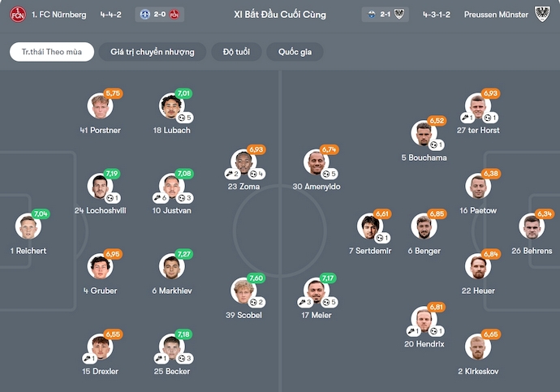Click goalkeeper Reichert's player photo
This screenshot has width=560, height=392.
28,226
